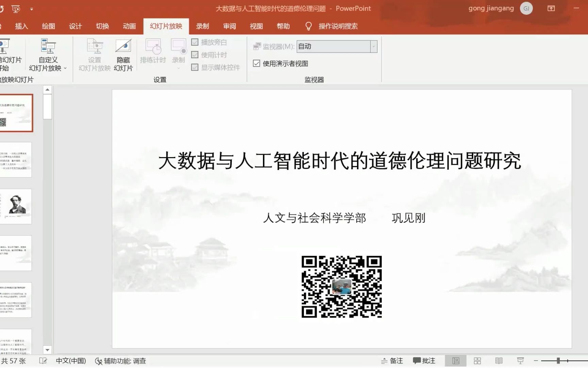
Task: Open the ribbon display options icon
Action: tap(551, 9)
